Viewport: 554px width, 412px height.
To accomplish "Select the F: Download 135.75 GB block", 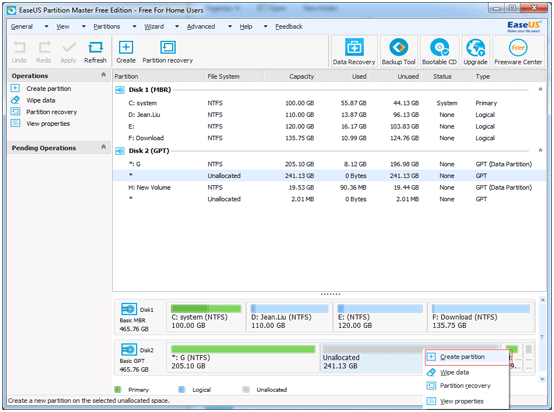I will coord(481,317).
